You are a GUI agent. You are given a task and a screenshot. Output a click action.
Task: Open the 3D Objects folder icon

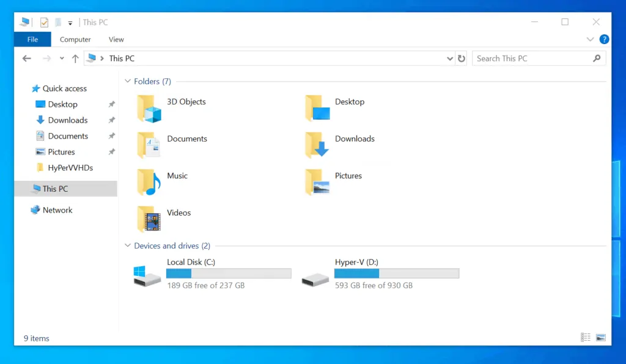tap(149, 109)
